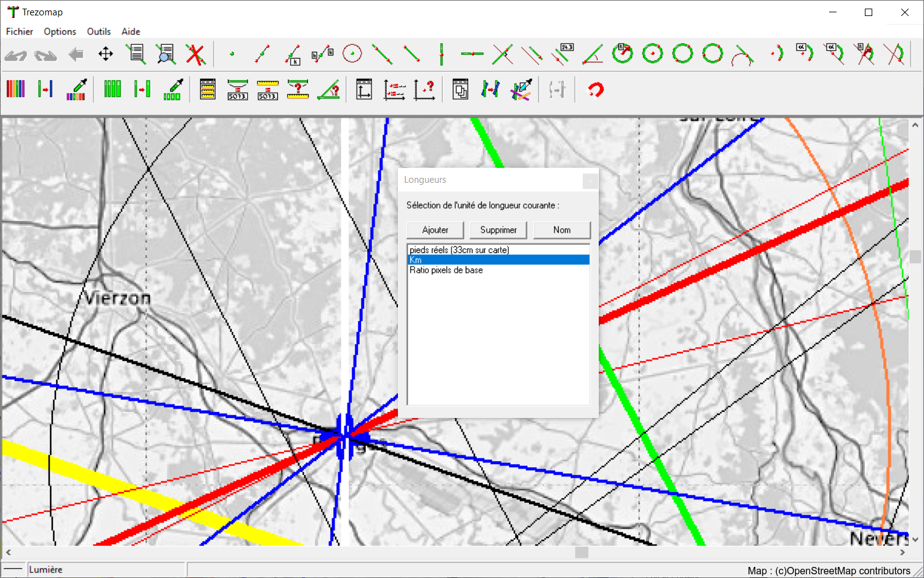The height and width of the screenshot is (578, 924).
Task: Click the Ajouter button
Action: click(x=435, y=230)
